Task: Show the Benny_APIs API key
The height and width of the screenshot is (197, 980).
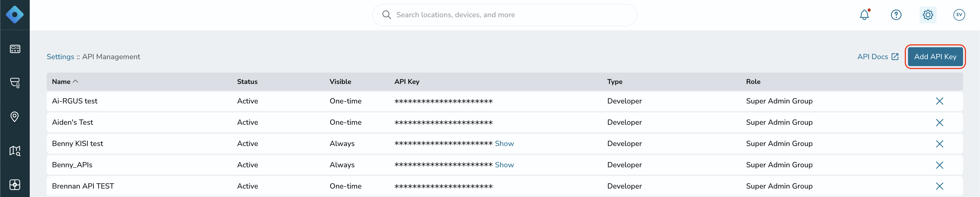Action: click(504, 165)
